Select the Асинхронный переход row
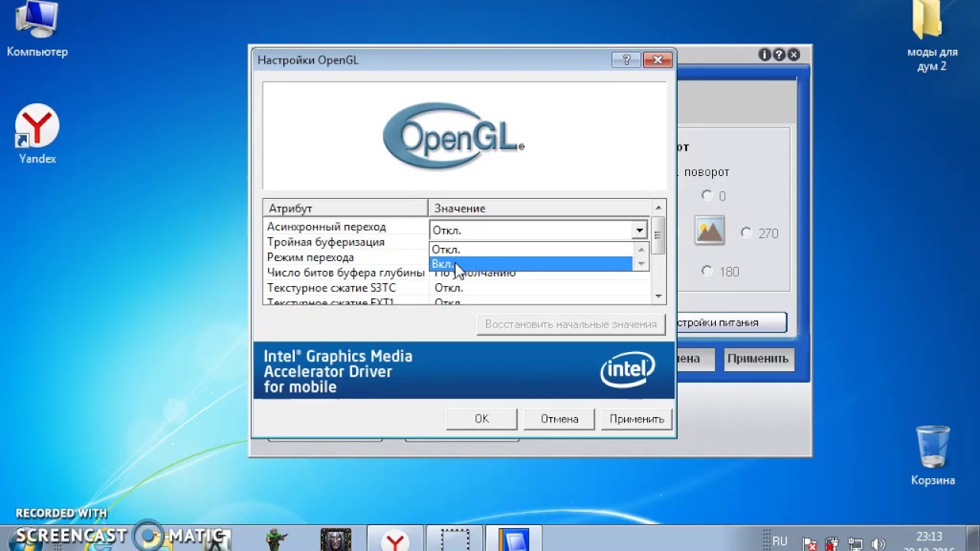Screen dimensions: 980x551 click(x=346, y=227)
